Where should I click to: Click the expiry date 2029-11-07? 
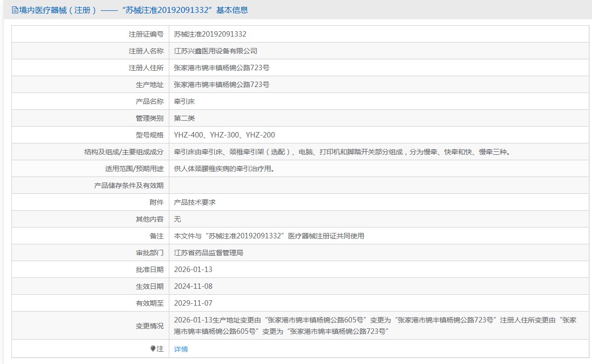(x=193, y=303)
